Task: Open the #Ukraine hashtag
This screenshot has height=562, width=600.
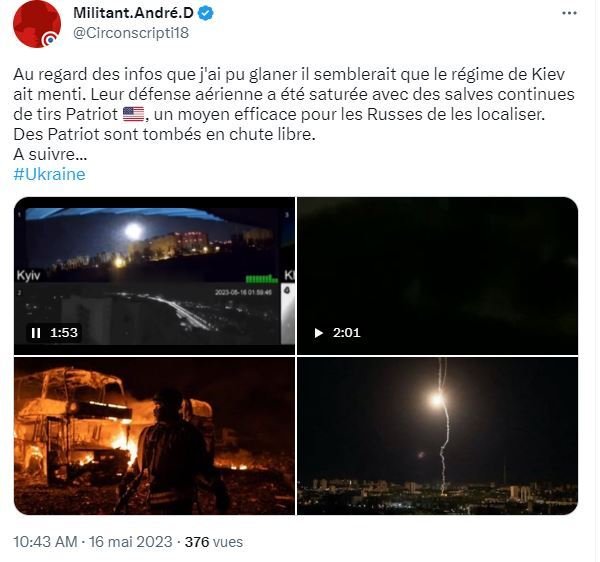Action: tap(49, 174)
